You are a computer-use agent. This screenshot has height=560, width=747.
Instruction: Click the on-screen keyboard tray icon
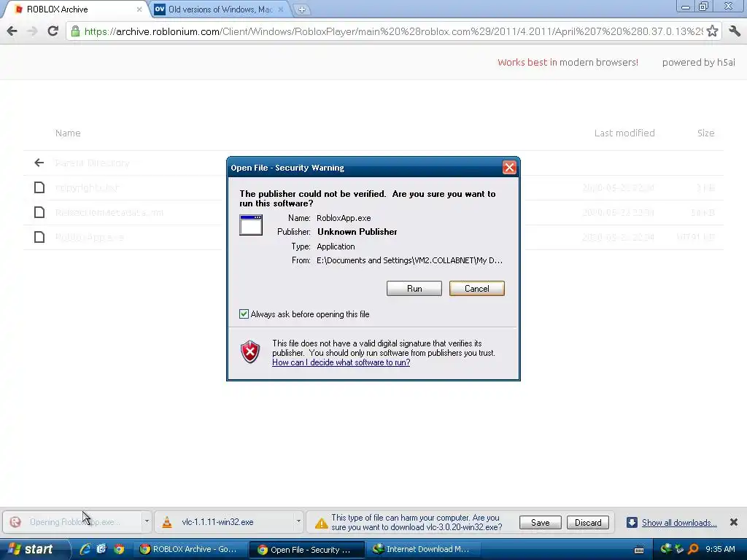tap(639, 550)
